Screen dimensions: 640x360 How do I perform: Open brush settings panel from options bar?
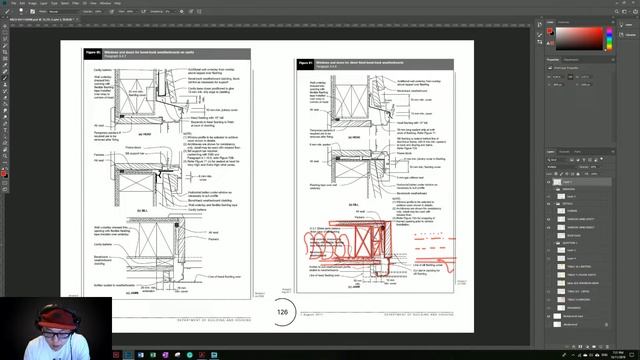(33, 11)
